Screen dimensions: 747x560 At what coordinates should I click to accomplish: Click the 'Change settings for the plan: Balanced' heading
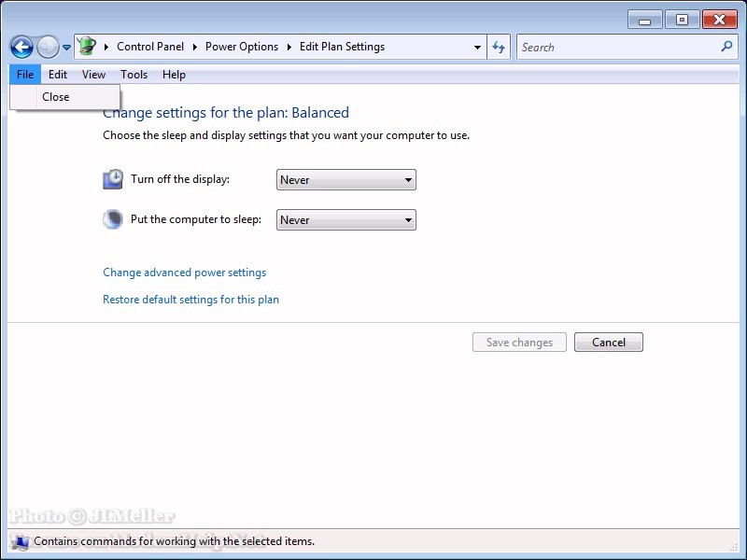click(226, 113)
